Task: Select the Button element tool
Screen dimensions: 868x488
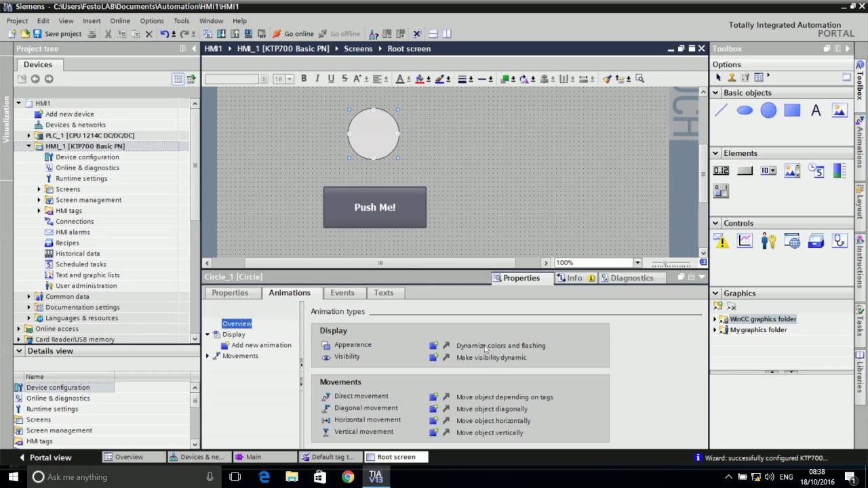Action: [745, 171]
